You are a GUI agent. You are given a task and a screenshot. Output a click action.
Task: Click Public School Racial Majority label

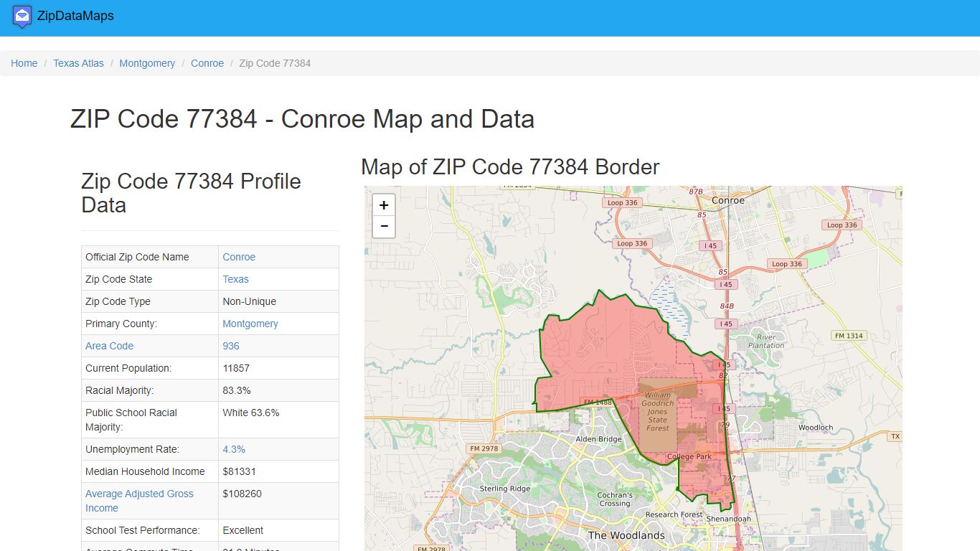coord(131,420)
